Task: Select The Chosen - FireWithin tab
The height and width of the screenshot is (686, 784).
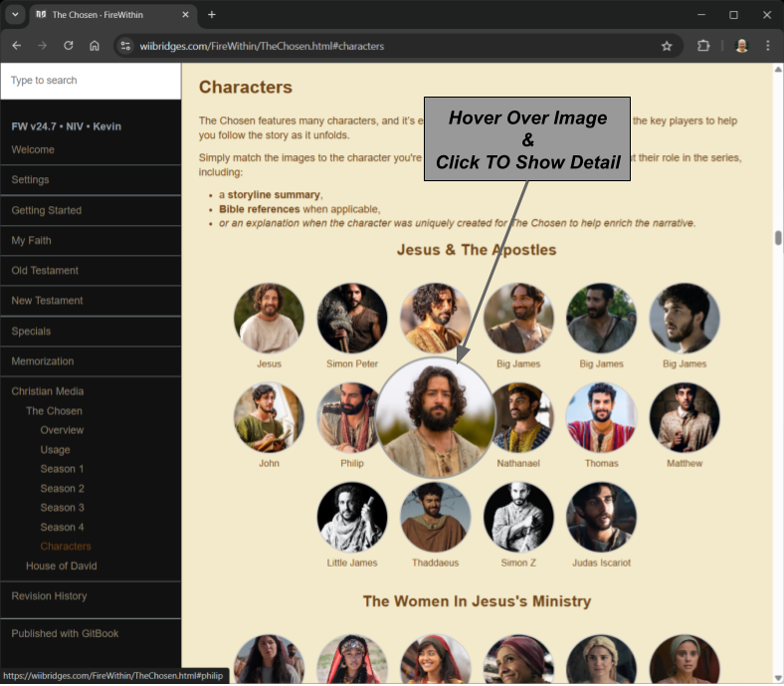Action: click(113, 15)
